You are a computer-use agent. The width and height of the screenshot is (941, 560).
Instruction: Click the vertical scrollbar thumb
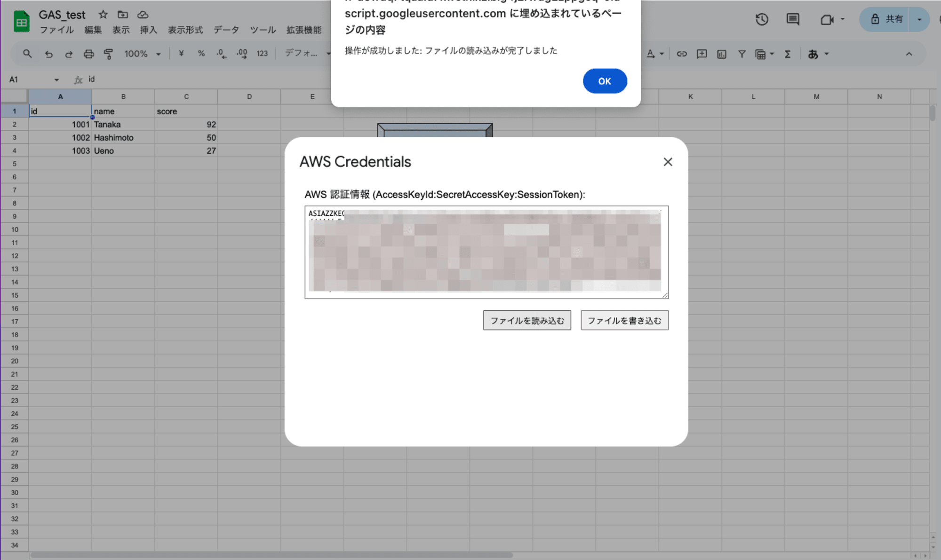933,113
